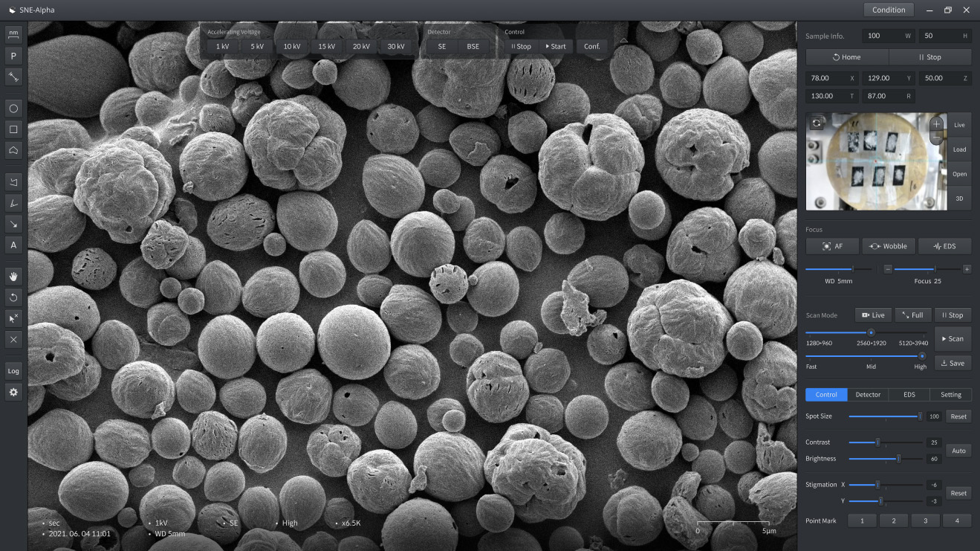Viewport: 980px width, 551px height.
Task: Open the gear settings icon
Action: pos(13,392)
